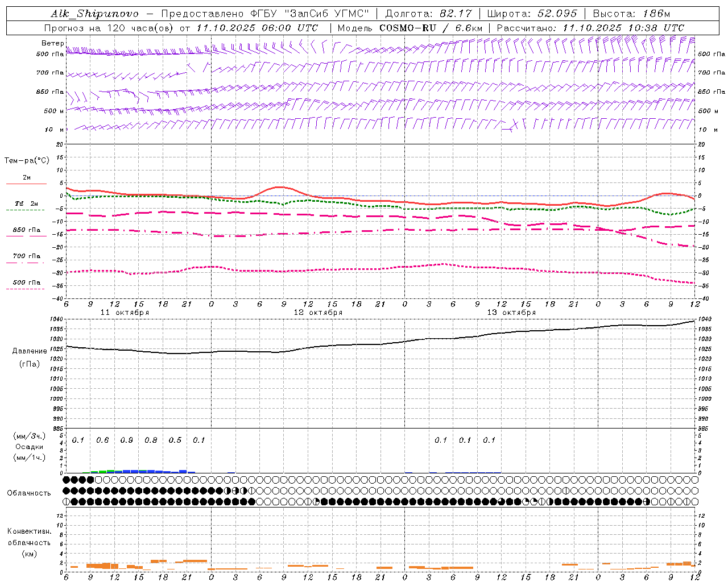The image size is (728, 582).
Task: Click the Облачность cloud cover label
Action: coord(29,493)
